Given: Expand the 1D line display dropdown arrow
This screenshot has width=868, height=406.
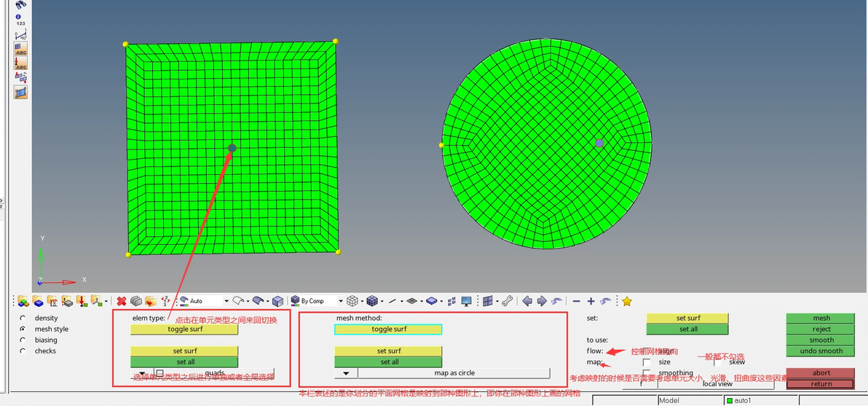Looking at the screenshot, I should coord(402,301).
